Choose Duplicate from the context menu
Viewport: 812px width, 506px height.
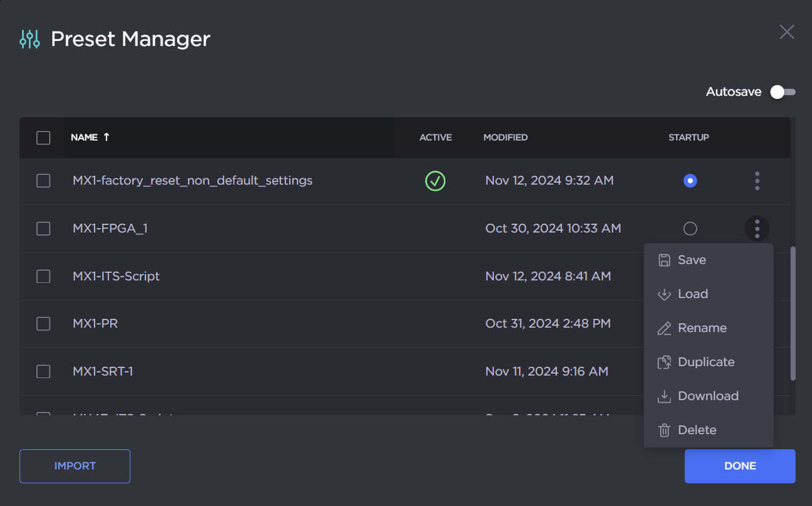coord(706,362)
